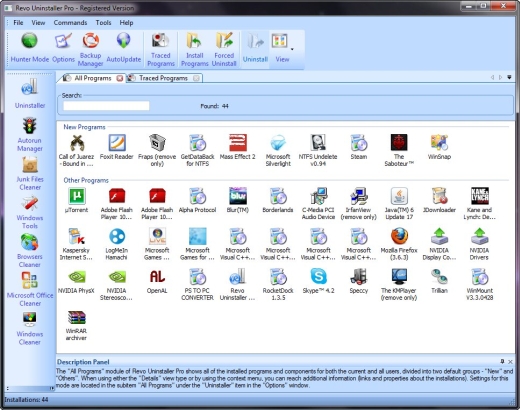This screenshot has width=520, height=410.
Task: Select the left sidebar horizontal scrollbar
Action: tap(30, 388)
